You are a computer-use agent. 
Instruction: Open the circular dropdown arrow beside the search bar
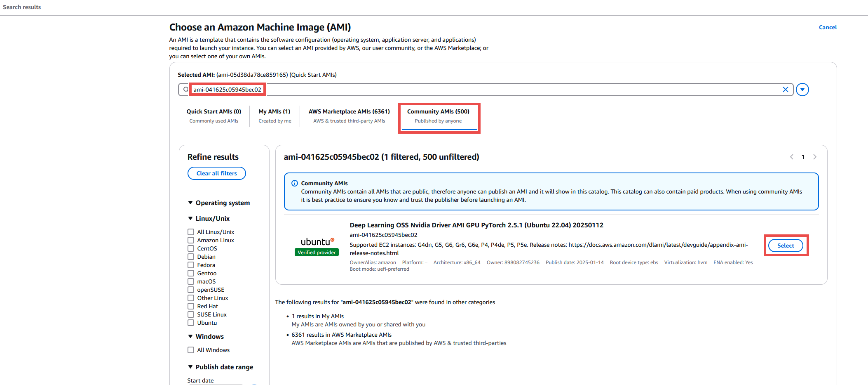(802, 90)
